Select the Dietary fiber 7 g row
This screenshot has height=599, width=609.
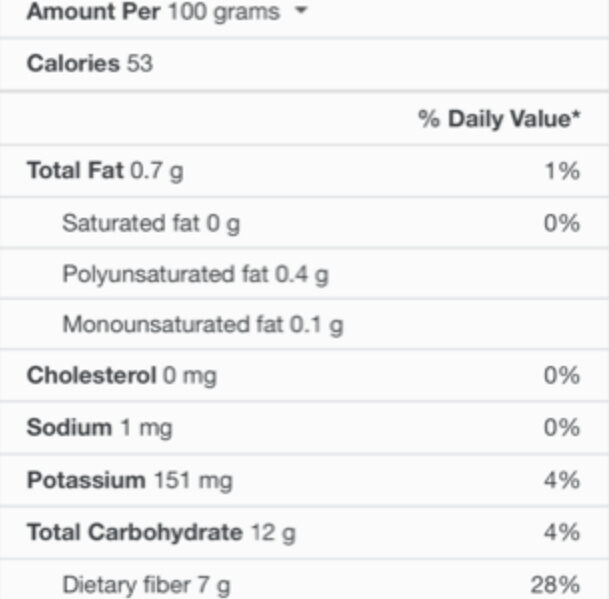[304, 580]
